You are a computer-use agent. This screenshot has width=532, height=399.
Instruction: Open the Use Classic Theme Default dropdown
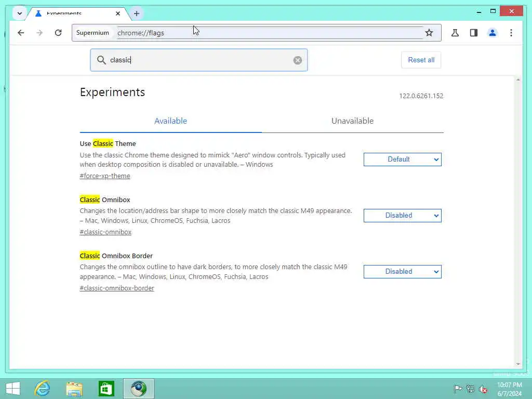coord(403,159)
